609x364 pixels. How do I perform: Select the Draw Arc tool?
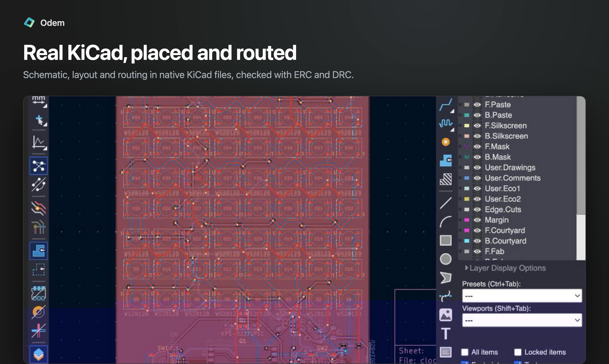(x=446, y=222)
